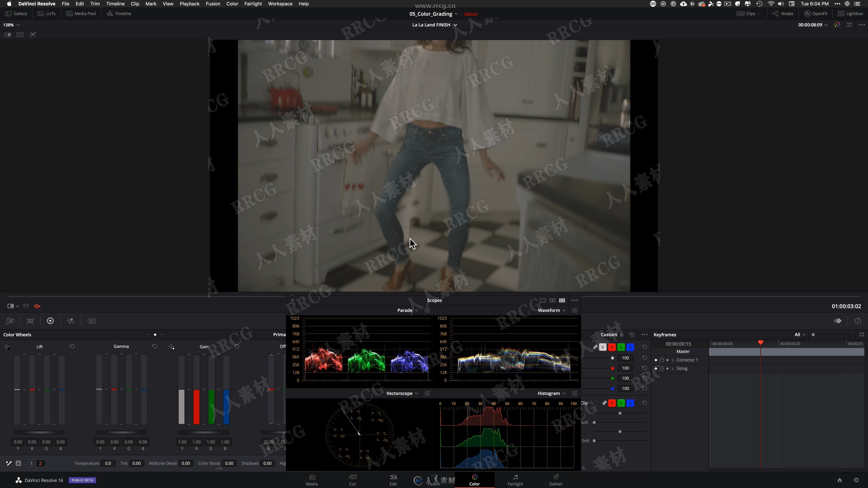Image resolution: width=868 pixels, height=488 pixels.
Task: Open the Gallery panel
Action: point(16,14)
